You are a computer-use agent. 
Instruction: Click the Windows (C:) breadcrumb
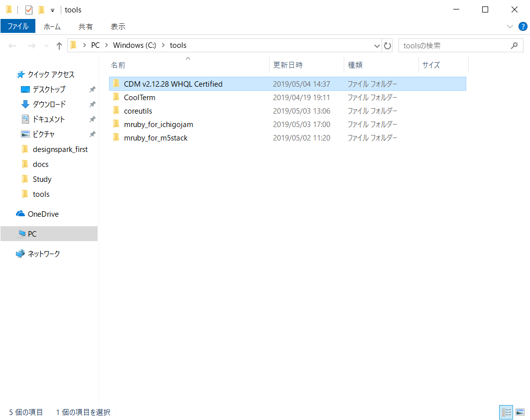[x=134, y=45]
